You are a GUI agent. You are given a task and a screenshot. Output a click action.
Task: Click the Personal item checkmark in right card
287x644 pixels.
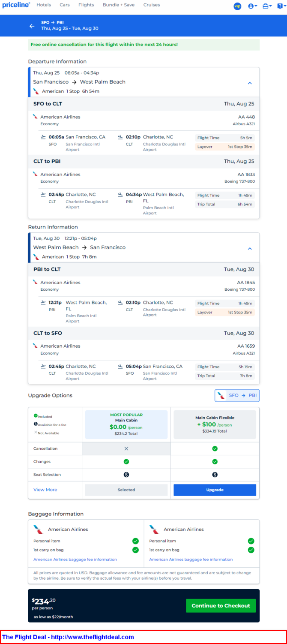pyautogui.click(x=251, y=541)
